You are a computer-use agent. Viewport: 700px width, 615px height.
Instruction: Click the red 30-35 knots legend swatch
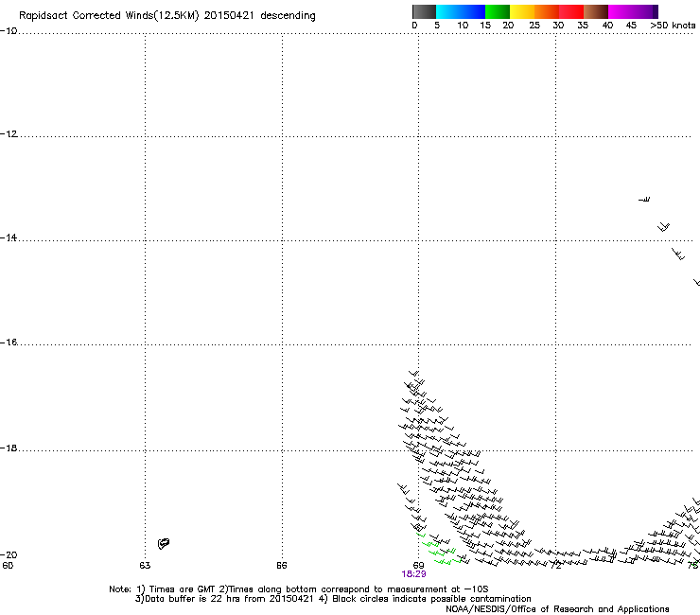point(571,11)
